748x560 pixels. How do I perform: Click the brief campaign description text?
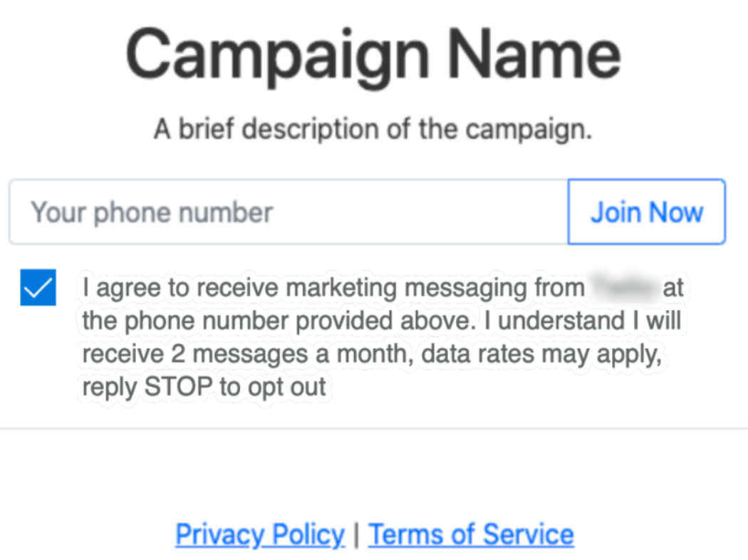tap(373, 129)
